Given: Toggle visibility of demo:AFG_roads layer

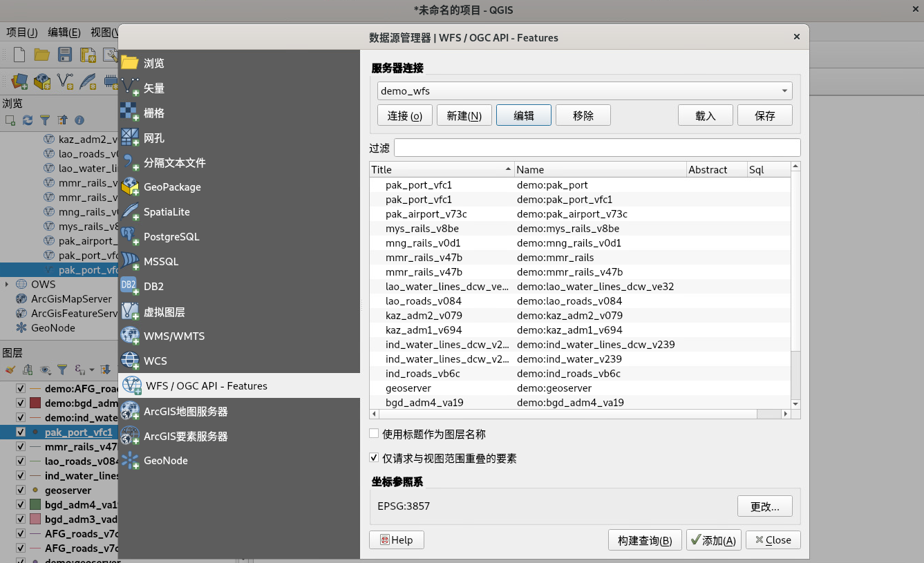Looking at the screenshot, I should pos(21,389).
